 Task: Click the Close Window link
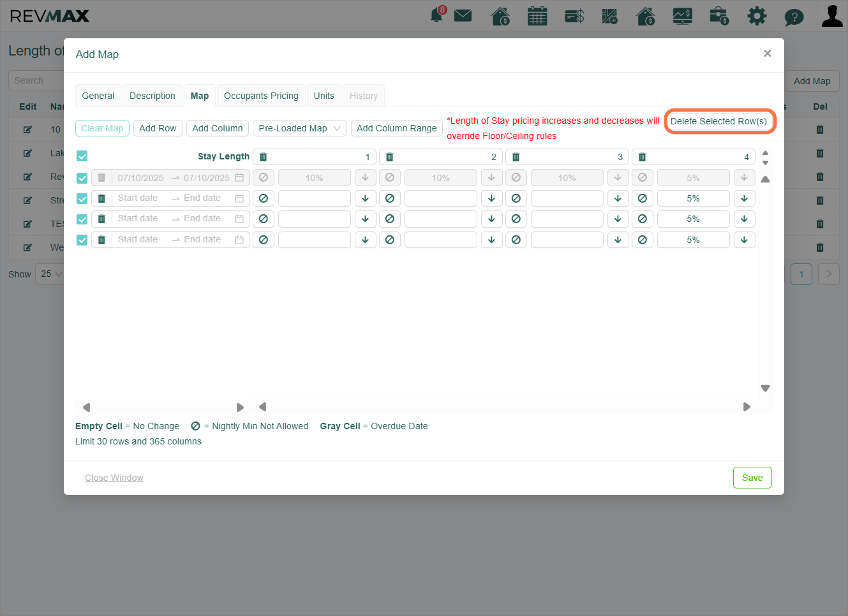(114, 478)
